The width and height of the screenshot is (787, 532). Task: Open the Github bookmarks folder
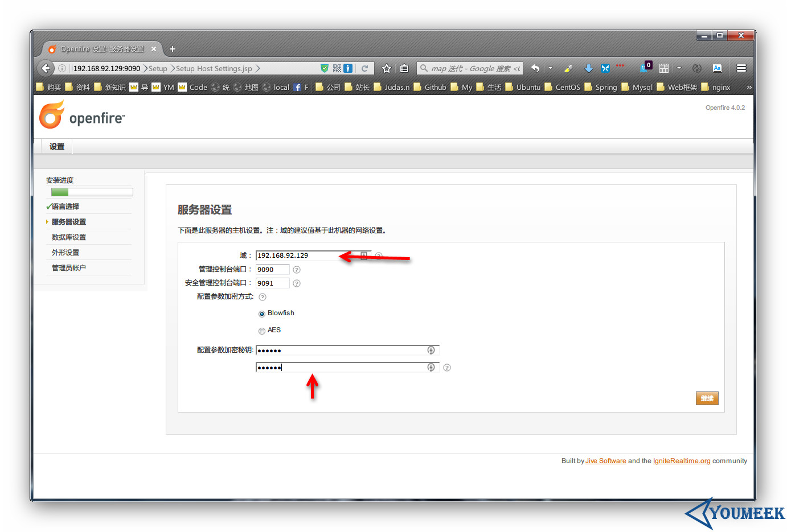click(x=430, y=87)
